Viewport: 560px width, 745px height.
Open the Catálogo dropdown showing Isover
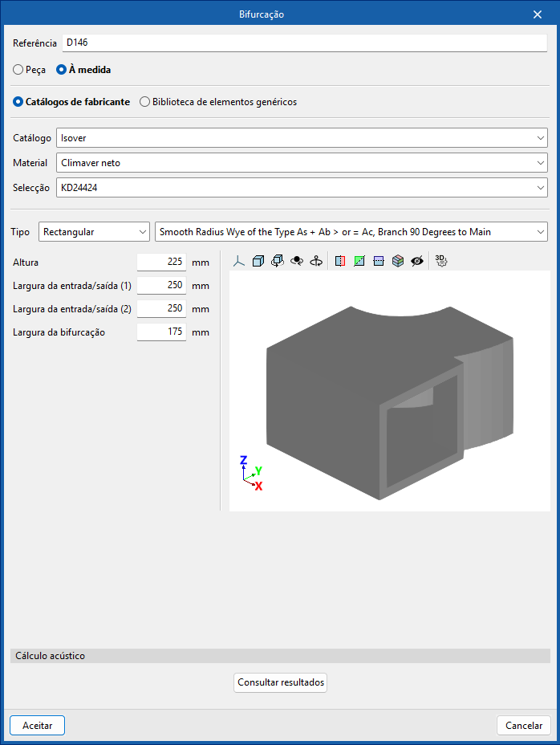click(x=302, y=138)
